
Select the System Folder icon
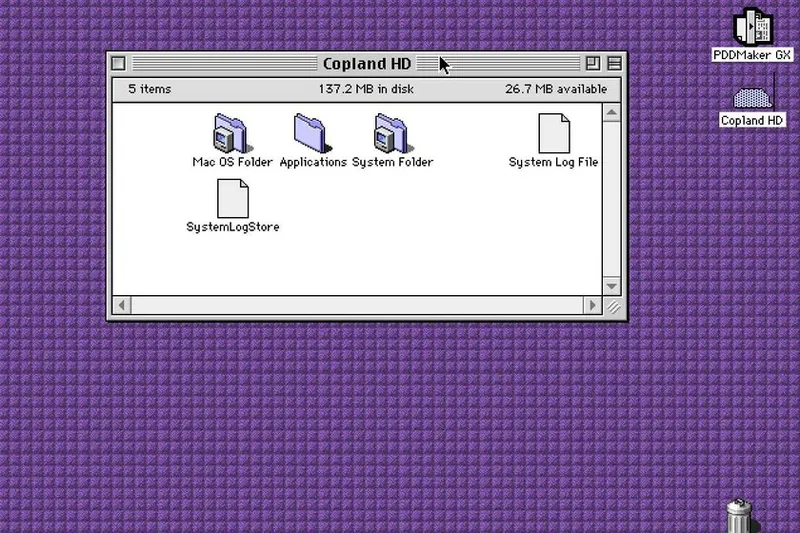(x=393, y=133)
